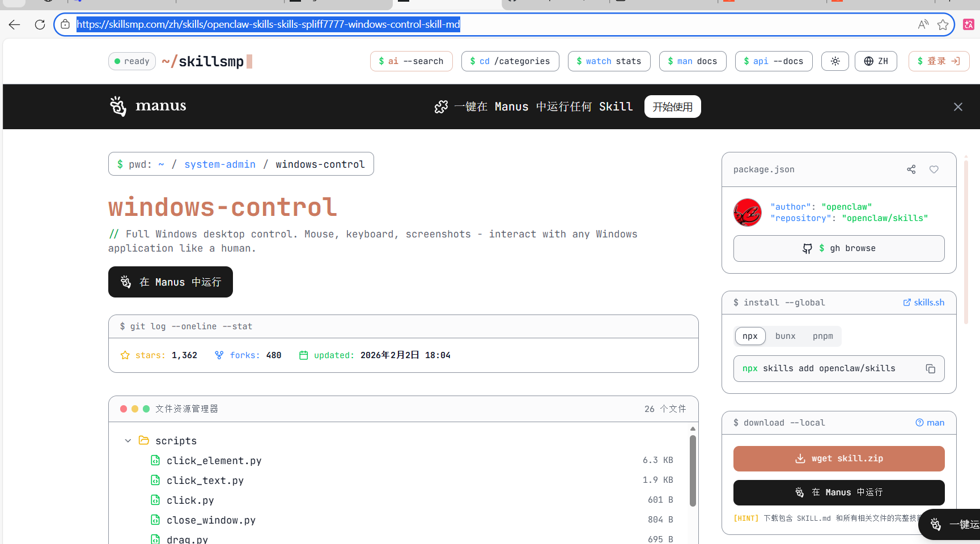The height and width of the screenshot is (544, 980).
Task: Select npx tab
Action: (750, 336)
